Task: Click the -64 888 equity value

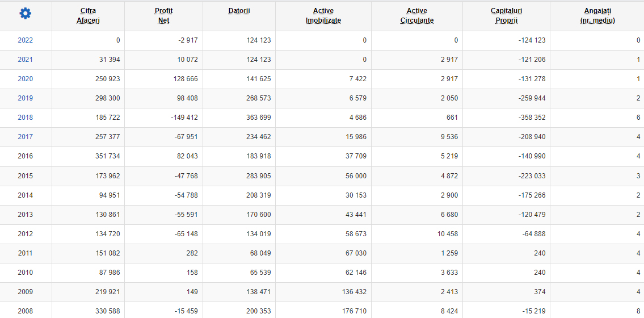Action: (x=533, y=234)
